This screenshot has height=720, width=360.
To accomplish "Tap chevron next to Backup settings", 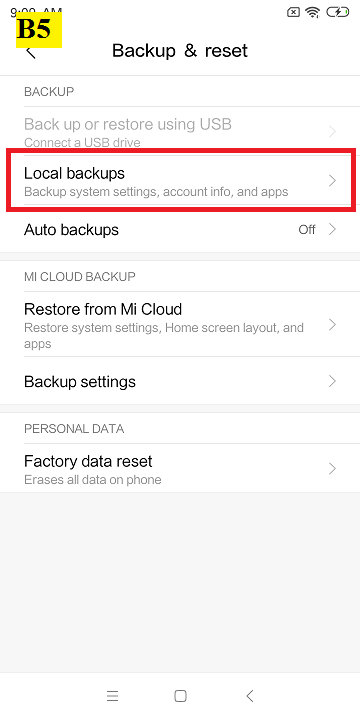I will tap(332, 382).
